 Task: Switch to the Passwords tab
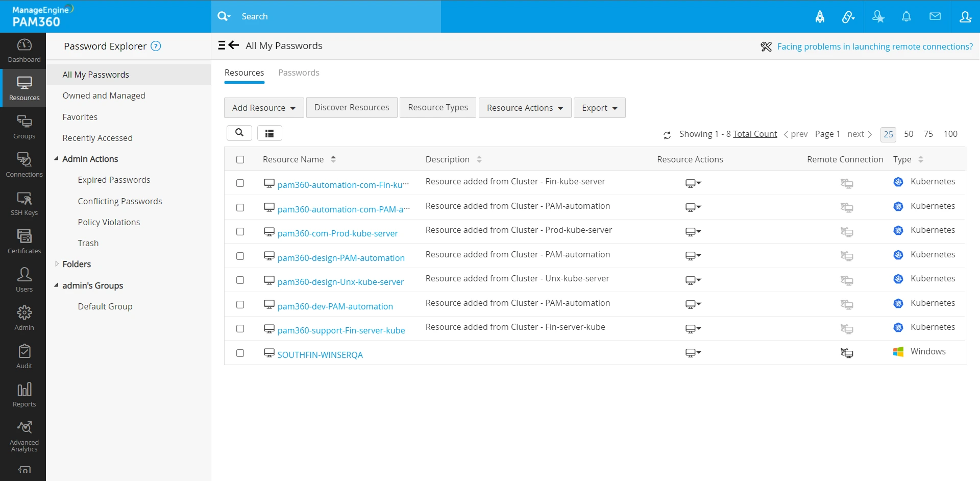click(x=299, y=73)
